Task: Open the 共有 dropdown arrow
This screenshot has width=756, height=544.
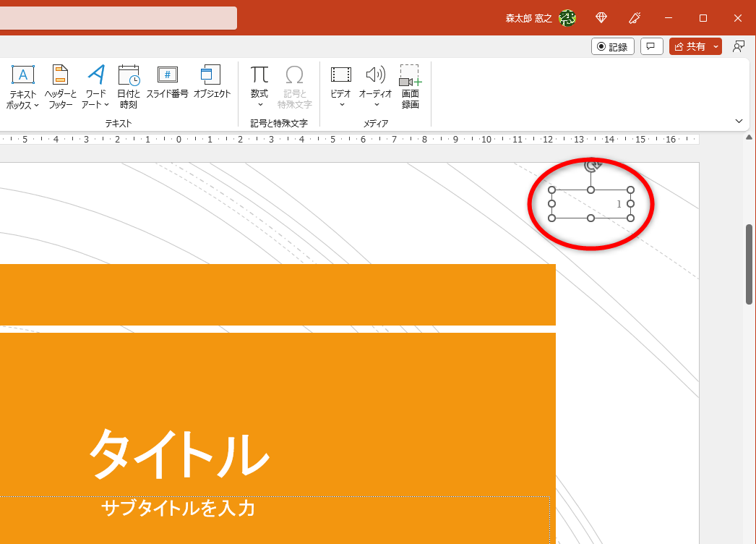Action: 716,46
